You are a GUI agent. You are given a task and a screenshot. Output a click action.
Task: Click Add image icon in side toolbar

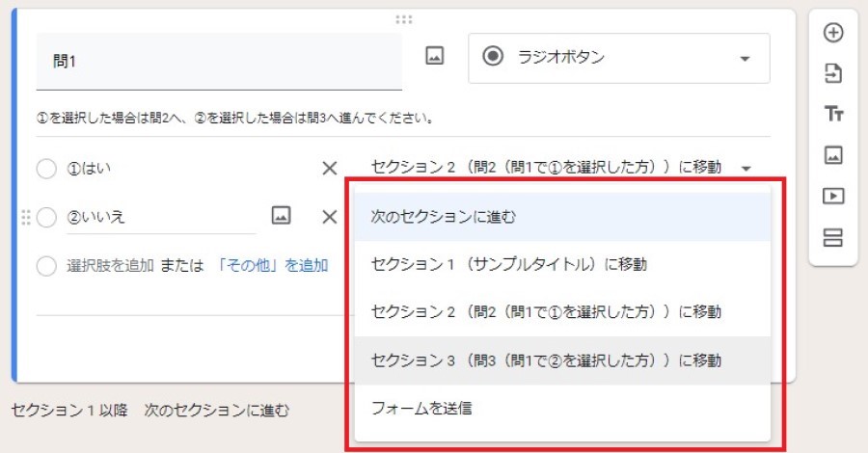click(x=833, y=155)
